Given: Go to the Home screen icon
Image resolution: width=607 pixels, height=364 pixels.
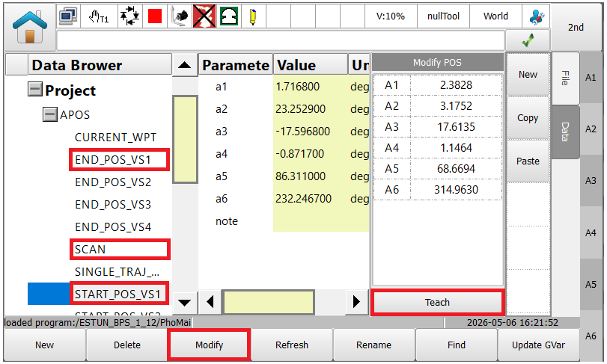Looking at the screenshot, I should click(x=30, y=27).
